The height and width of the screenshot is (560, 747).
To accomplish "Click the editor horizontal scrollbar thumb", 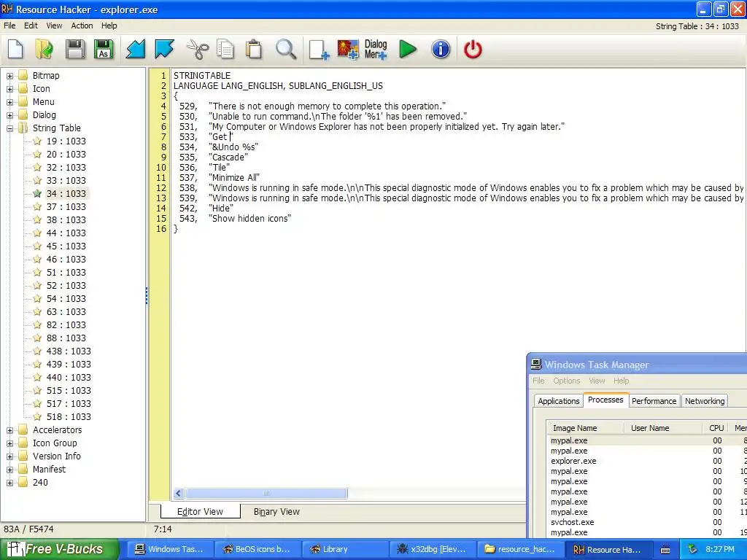I will coord(266,494).
